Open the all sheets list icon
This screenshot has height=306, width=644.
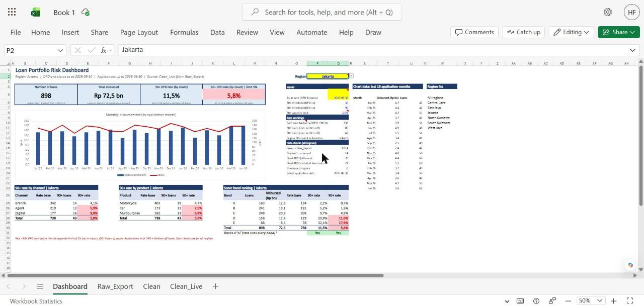pos(40,286)
